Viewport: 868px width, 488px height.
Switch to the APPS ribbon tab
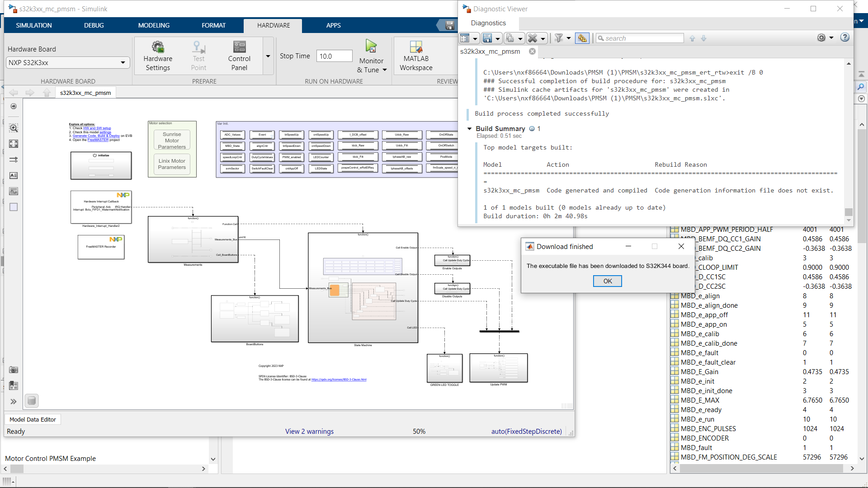point(333,25)
